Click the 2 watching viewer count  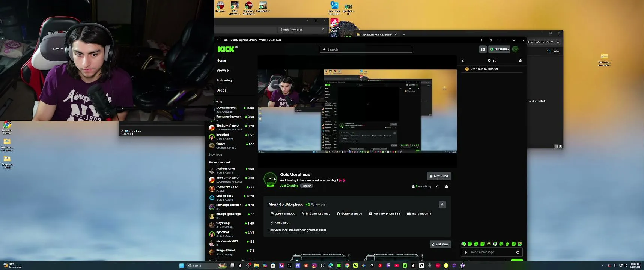[x=421, y=186]
